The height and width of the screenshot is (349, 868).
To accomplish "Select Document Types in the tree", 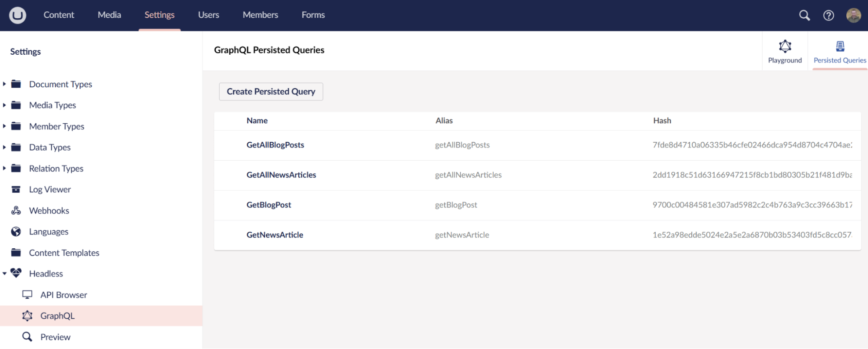I will click(x=60, y=84).
